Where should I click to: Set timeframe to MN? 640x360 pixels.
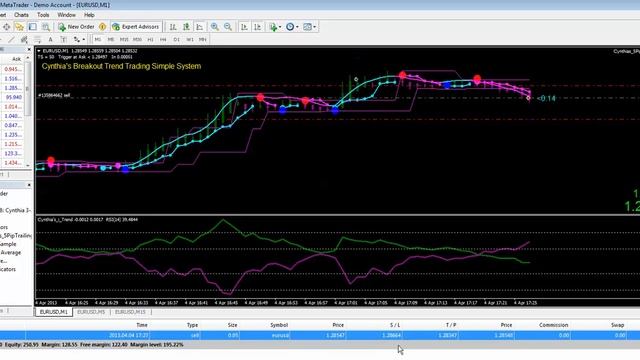point(202,40)
